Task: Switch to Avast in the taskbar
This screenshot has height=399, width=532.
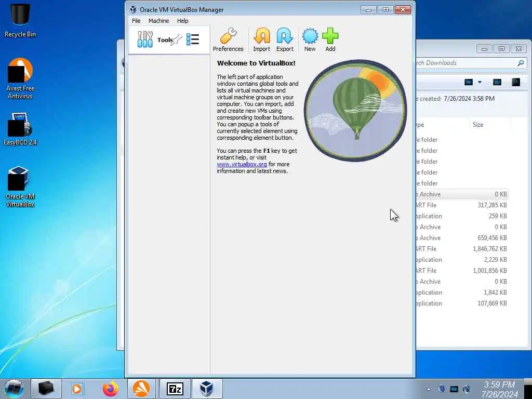Action: point(141,389)
